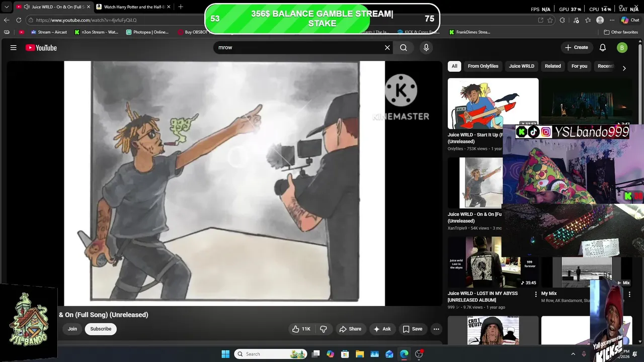Select the All filter chip

pos(454,66)
